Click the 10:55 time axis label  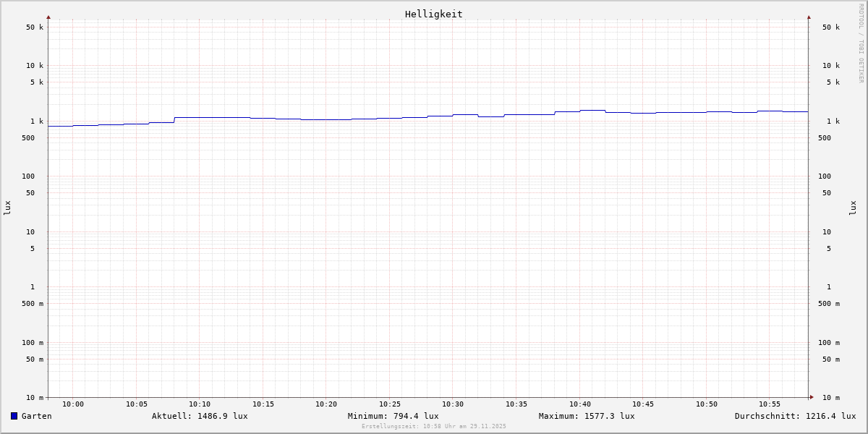coord(770,404)
